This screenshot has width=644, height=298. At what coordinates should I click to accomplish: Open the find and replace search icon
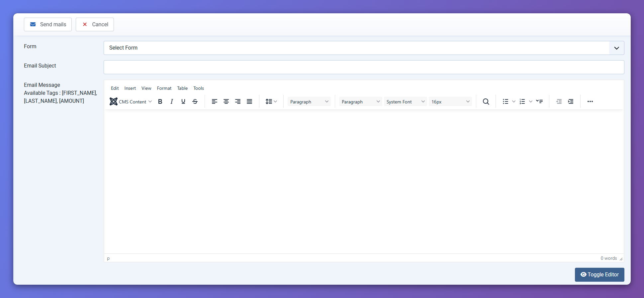(x=486, y=101)
